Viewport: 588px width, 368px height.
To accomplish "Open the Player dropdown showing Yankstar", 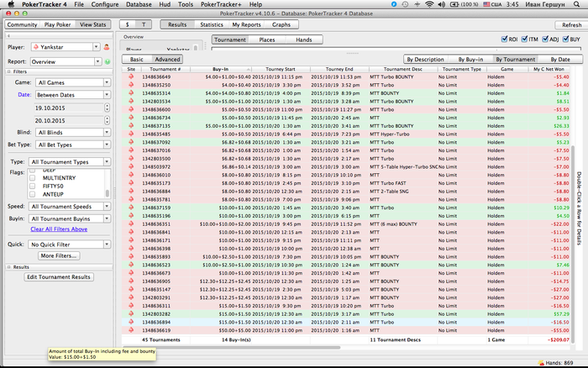I will coord(66,47).
